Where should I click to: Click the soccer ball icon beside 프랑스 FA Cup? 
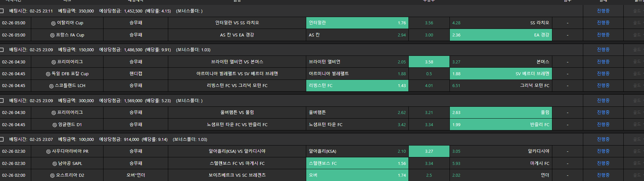pyautogui.click(x=52, y=35)
